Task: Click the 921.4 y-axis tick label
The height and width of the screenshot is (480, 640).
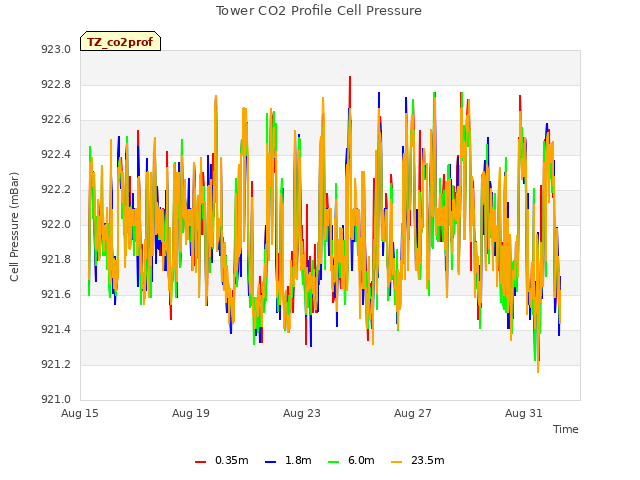Action: pos(56,329)
